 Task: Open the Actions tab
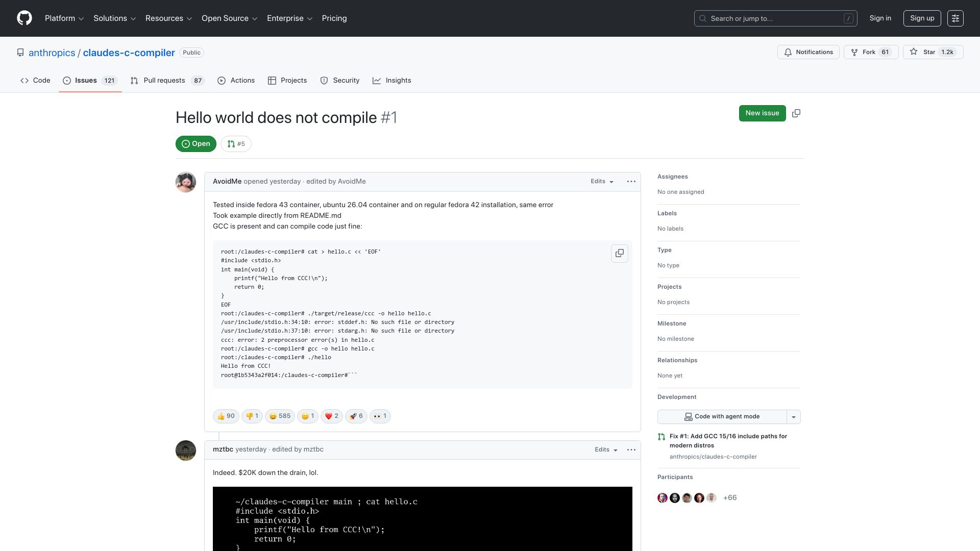tap(236, 81)
